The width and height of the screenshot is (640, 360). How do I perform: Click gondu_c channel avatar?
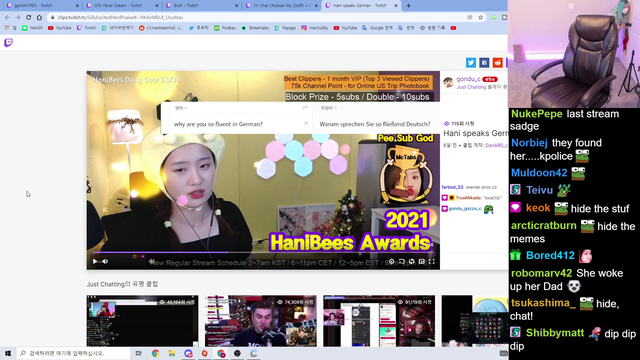[x=448, y=82]
